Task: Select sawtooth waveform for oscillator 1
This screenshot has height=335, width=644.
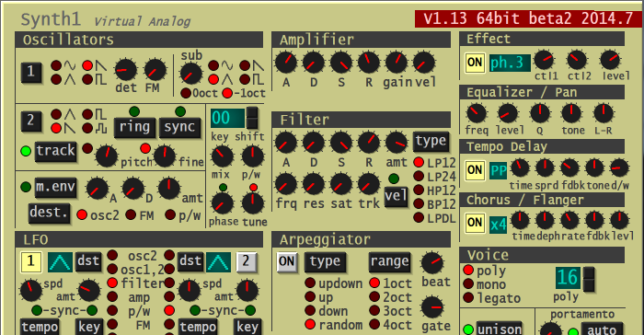Action: click(x=87, y=65)
